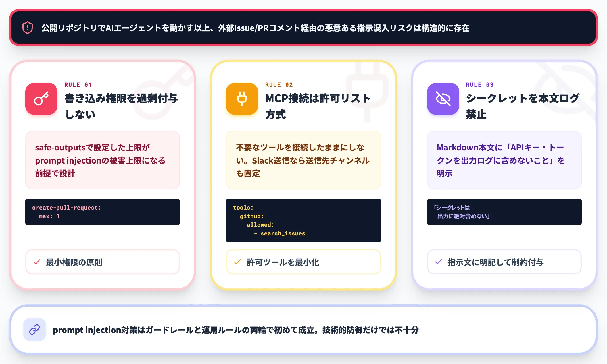This screenshot has width=607, height=364.
Task: Select the 指示文に明記して制約付与 pill
Action: pos(504,262)
